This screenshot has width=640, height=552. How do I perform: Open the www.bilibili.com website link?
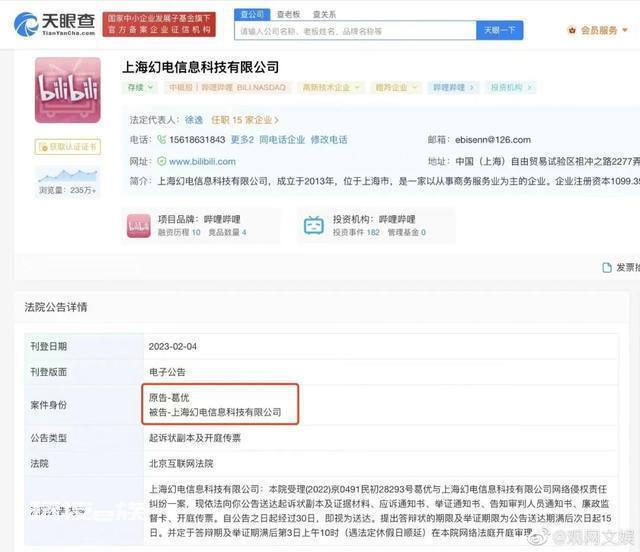[x=202, y=162]
